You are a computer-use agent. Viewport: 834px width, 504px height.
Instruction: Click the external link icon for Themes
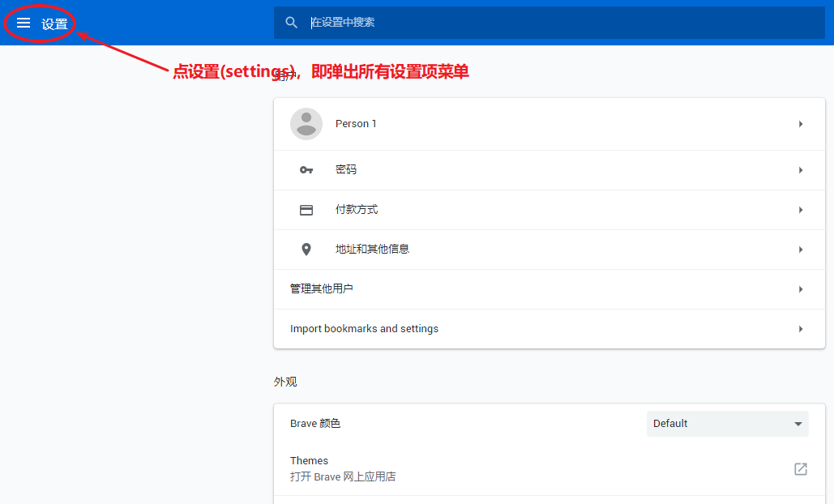(x=800, y=469)
